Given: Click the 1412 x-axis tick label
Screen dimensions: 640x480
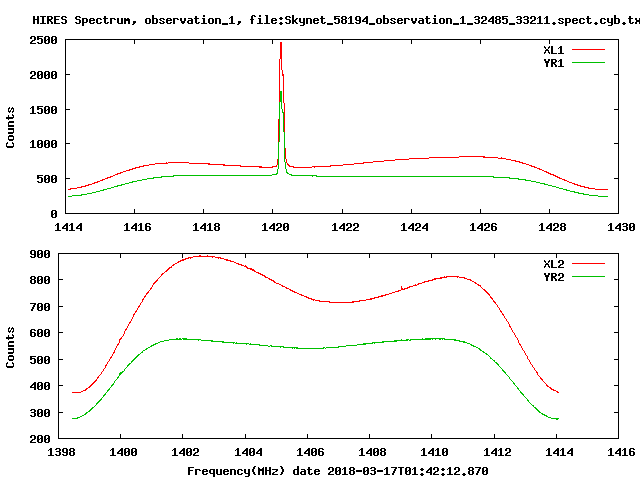Looking at the screenshot, I should (497, 452).
